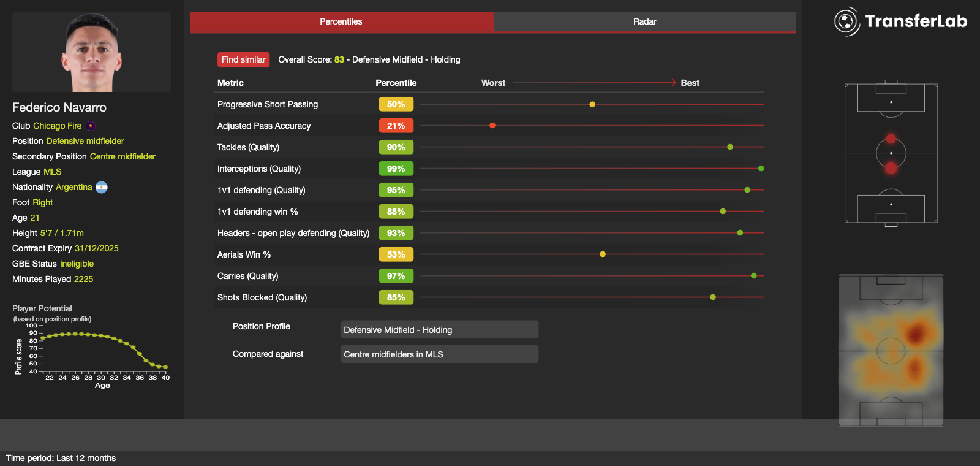
Task: Open the MLS league link
Action: pos(53,172)
